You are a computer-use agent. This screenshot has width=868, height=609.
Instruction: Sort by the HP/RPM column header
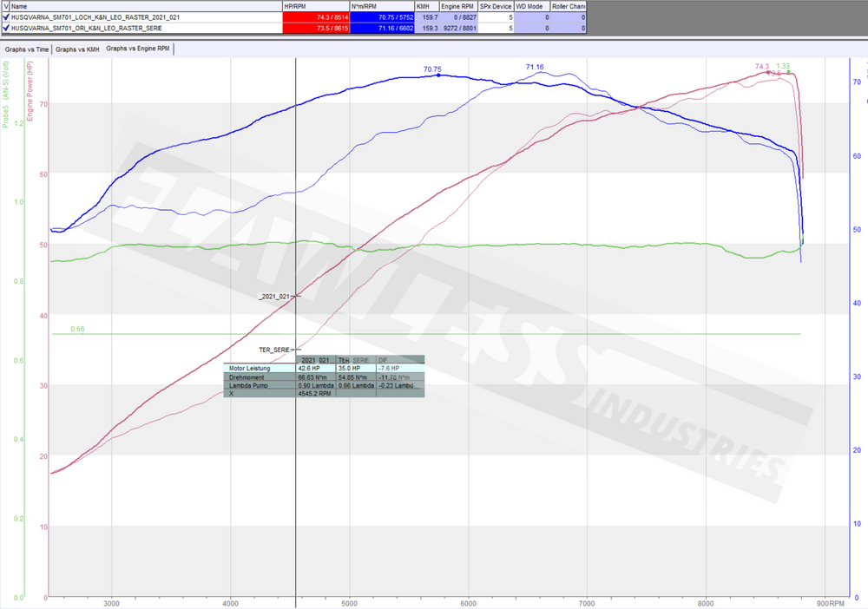(317, 5)
